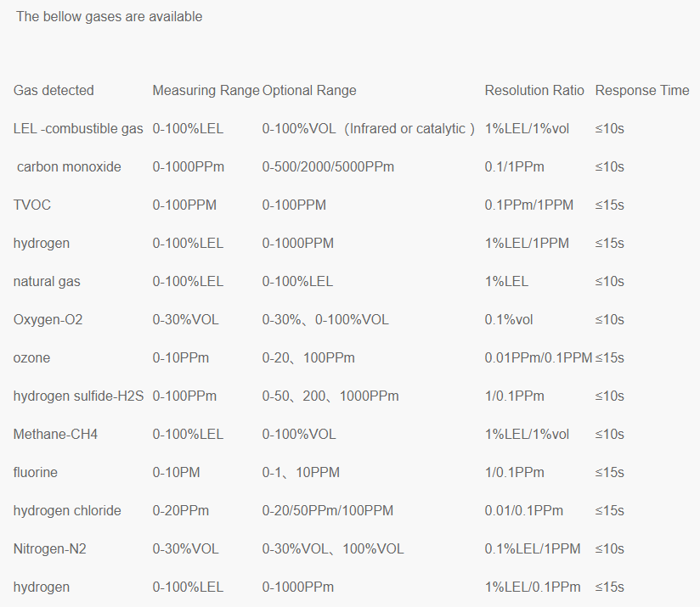The height and width of the screenshot is (607, 700).
Task: Click the 'Optional Range' column header
Action: [x=309, y=90]
